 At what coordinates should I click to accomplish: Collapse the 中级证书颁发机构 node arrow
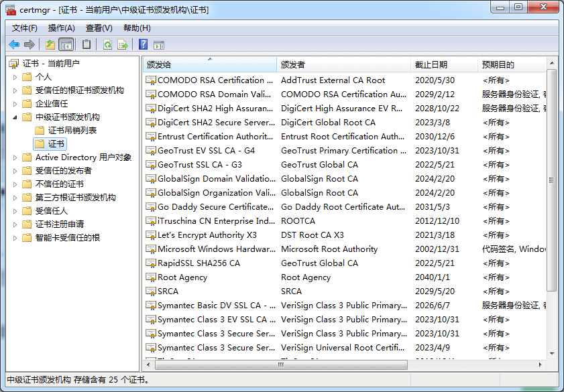(x=15, y=117)
